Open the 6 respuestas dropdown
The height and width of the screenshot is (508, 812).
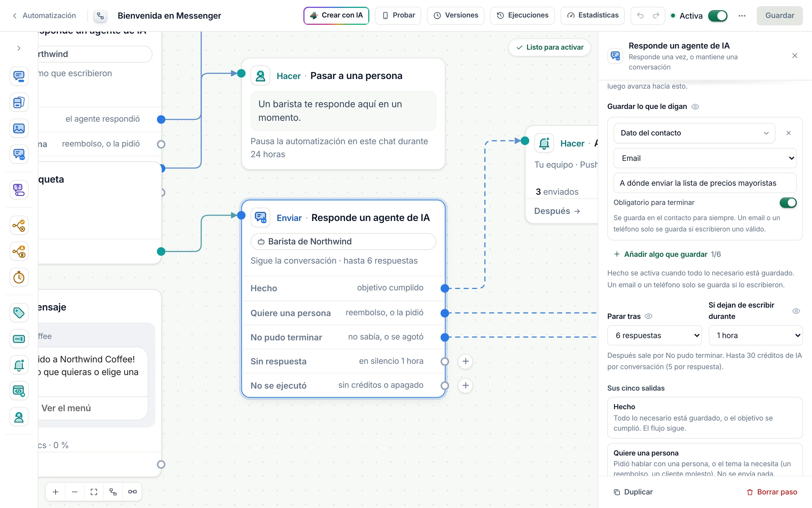[654, 335]
